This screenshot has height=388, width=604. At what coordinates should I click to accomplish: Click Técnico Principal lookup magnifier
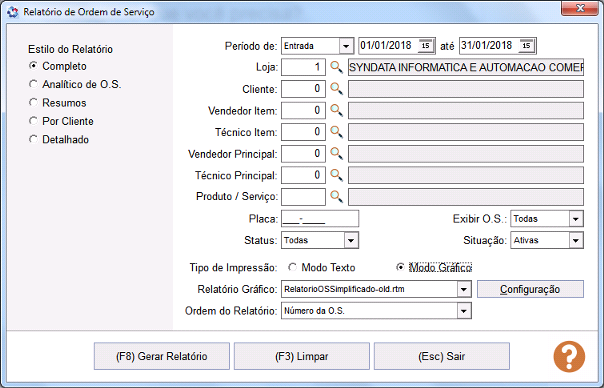point(337,175)
